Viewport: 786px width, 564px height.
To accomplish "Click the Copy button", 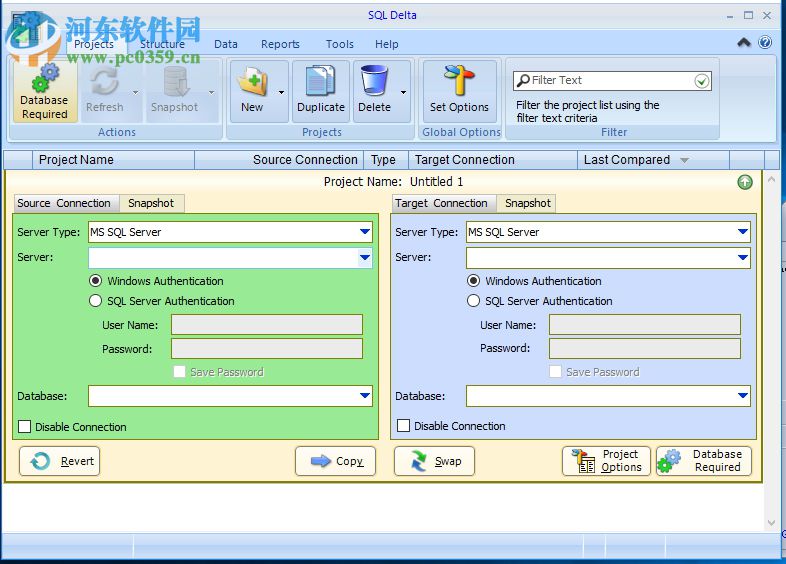I will point(335,461).
